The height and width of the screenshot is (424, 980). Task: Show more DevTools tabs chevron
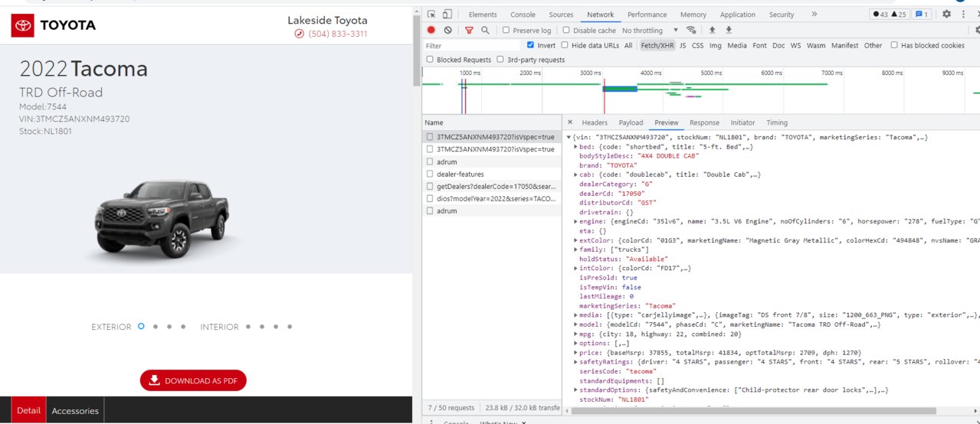[814, 15]
